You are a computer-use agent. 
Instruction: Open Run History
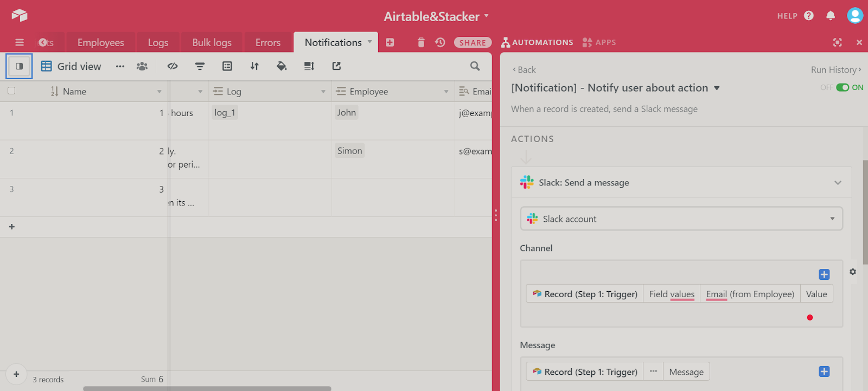click(x=836, y=69)
